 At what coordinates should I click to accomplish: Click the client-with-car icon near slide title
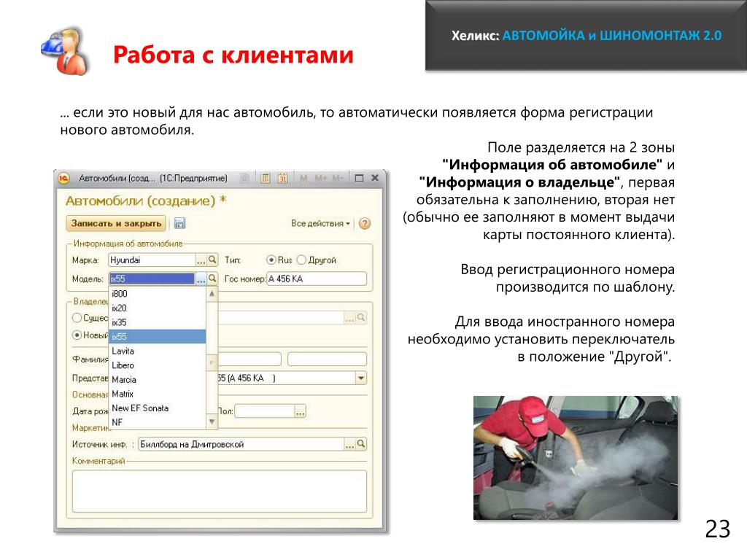pyautogui.click(x=65, y=52)
